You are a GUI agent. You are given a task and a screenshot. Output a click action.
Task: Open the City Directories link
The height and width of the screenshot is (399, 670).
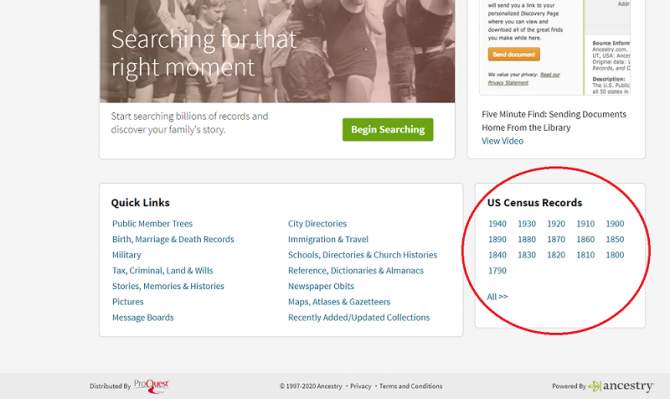317,223
